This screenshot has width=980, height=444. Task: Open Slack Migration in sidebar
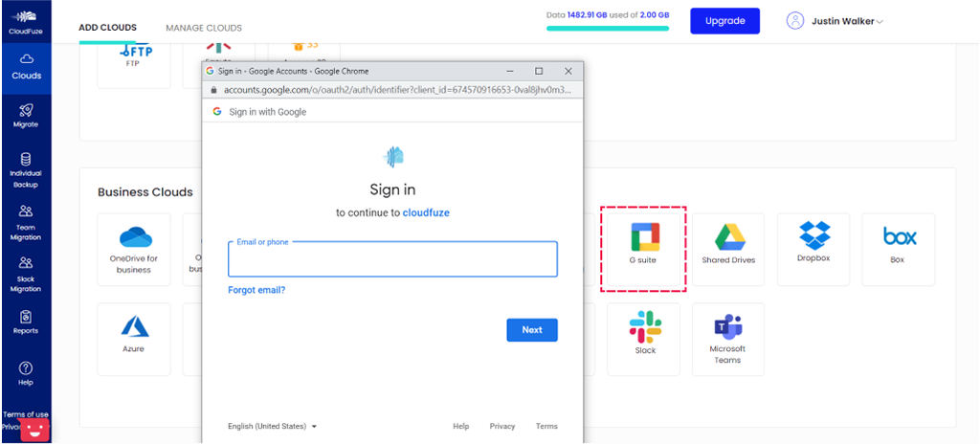pyautogui.click(x=26, y=276)
